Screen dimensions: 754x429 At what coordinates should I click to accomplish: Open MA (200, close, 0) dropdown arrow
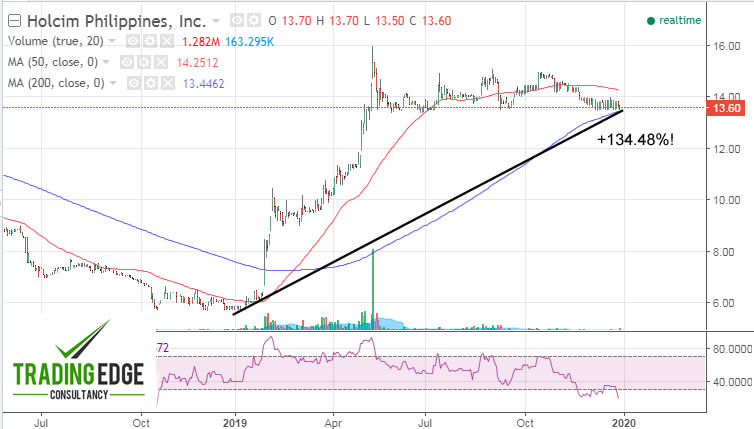click(x=113, y=83)
